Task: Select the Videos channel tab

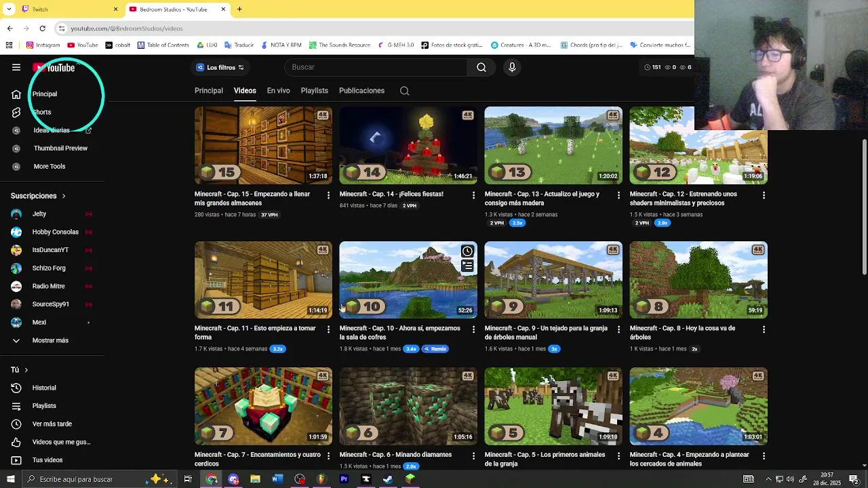Action: point(245,91)
